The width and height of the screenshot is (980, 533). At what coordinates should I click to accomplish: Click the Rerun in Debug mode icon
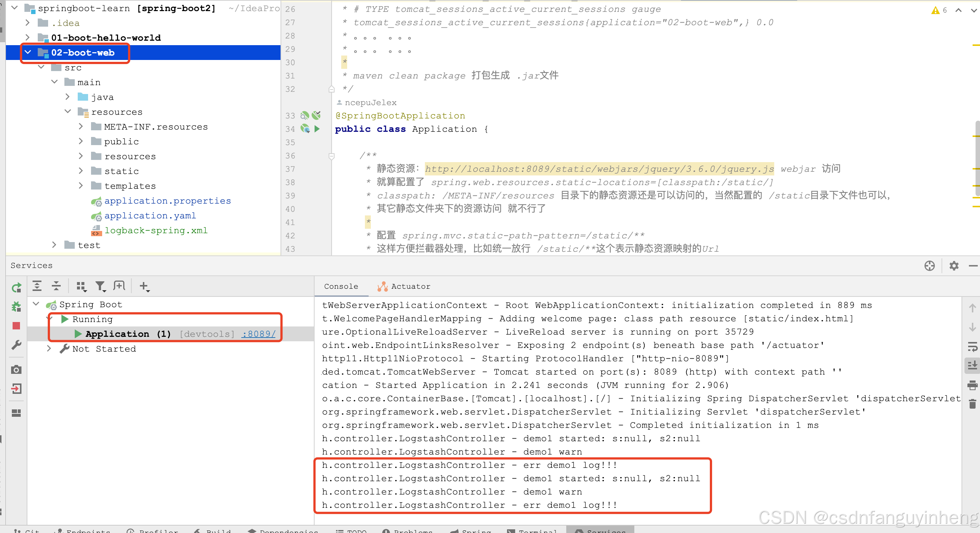16,306
